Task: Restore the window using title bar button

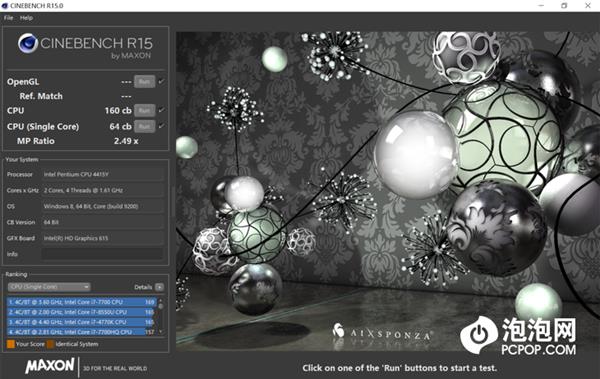Action: pos(564,6)
